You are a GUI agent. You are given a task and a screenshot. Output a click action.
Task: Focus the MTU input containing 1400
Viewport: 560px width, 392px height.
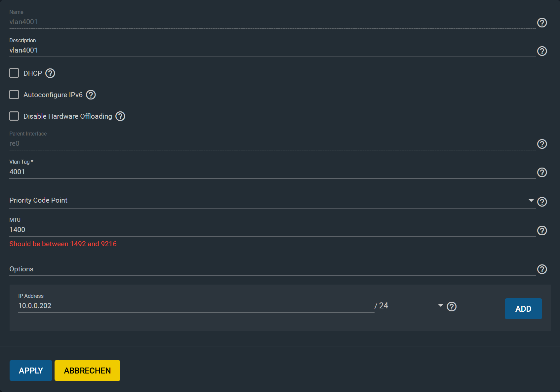pos(272,230)
